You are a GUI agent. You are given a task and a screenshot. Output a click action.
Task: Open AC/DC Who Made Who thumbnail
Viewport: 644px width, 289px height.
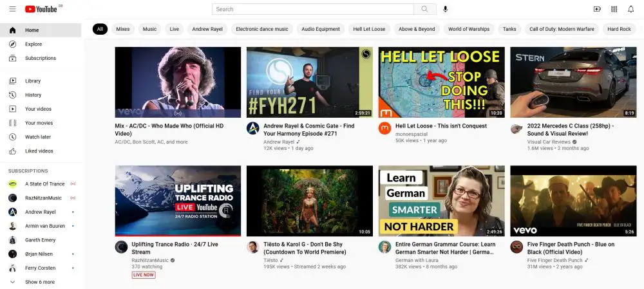tap(178, 82)
